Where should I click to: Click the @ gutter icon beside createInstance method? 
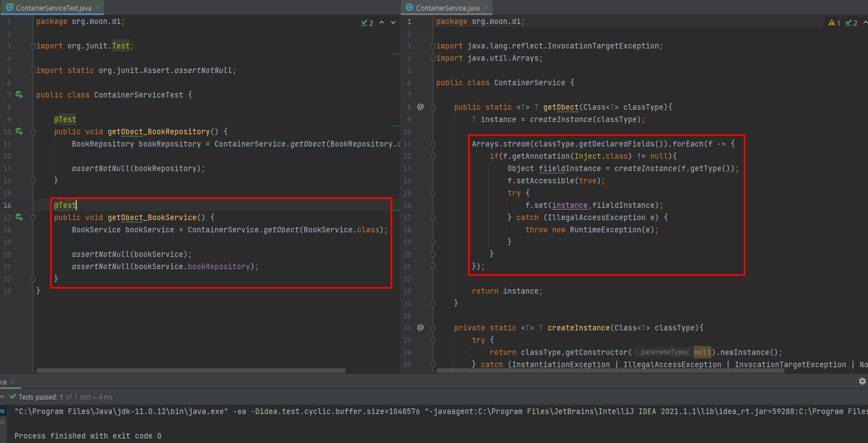[421, 328]
